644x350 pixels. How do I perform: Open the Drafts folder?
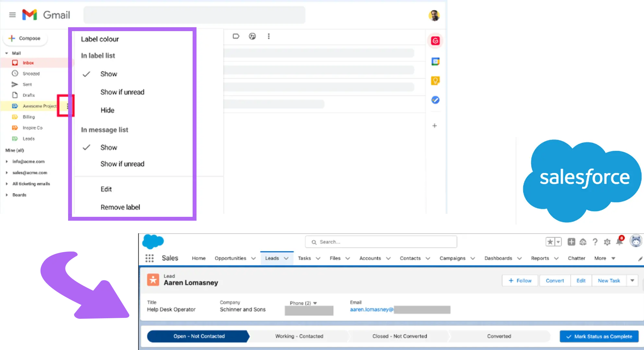click(x=29, y=95)
